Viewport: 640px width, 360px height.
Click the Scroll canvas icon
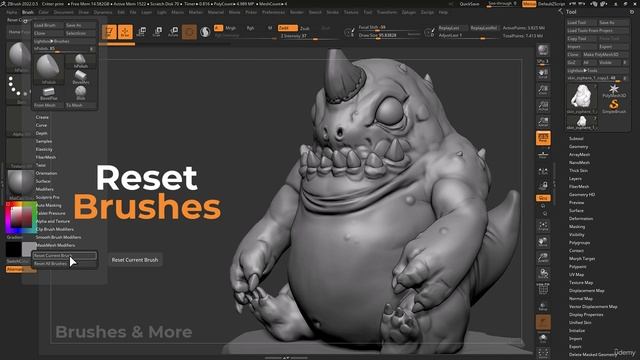[x=543, y=74]
